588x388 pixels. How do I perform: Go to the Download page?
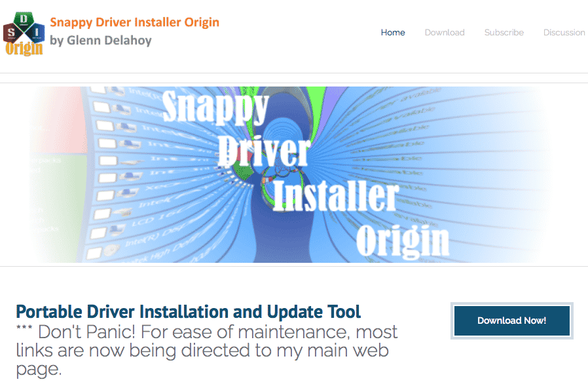(x=445, y=33)
